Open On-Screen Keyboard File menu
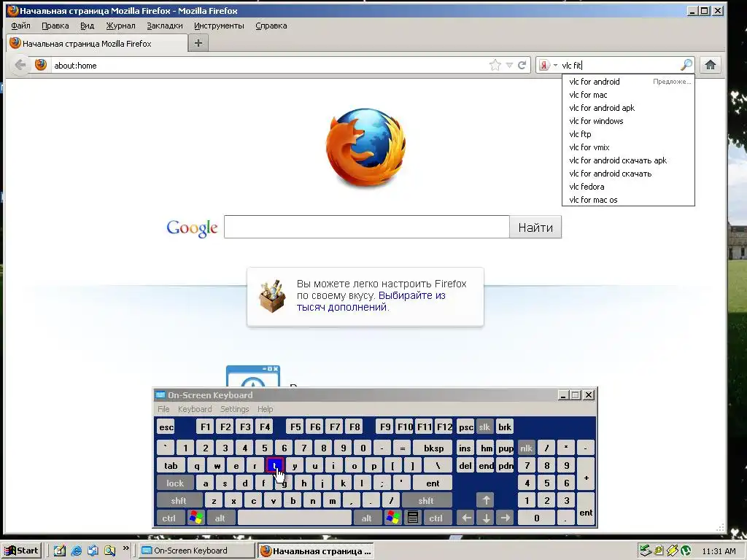747x560 pixels. (163, 409)
